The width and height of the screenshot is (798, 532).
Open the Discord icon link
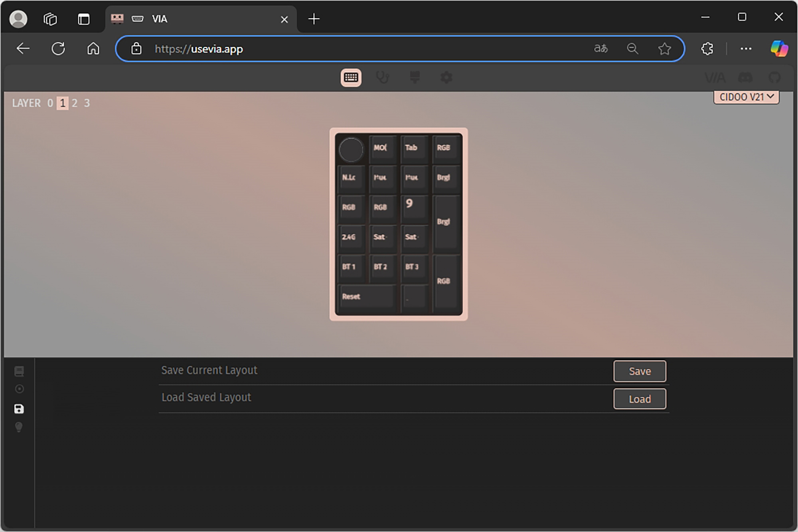(x=745, y=77)
